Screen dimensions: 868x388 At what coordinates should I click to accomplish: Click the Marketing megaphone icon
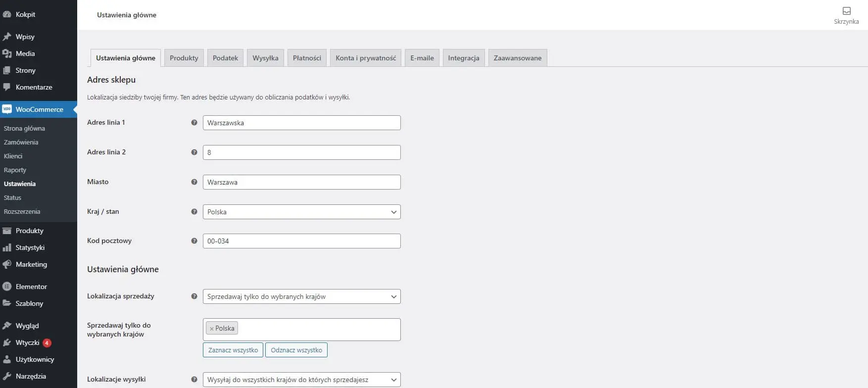7,264
